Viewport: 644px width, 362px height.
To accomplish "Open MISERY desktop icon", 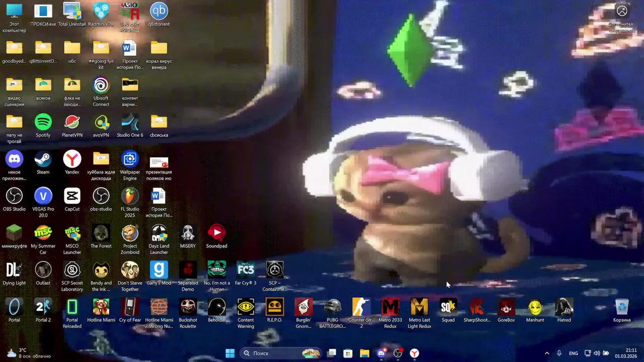I will point(188,237).
